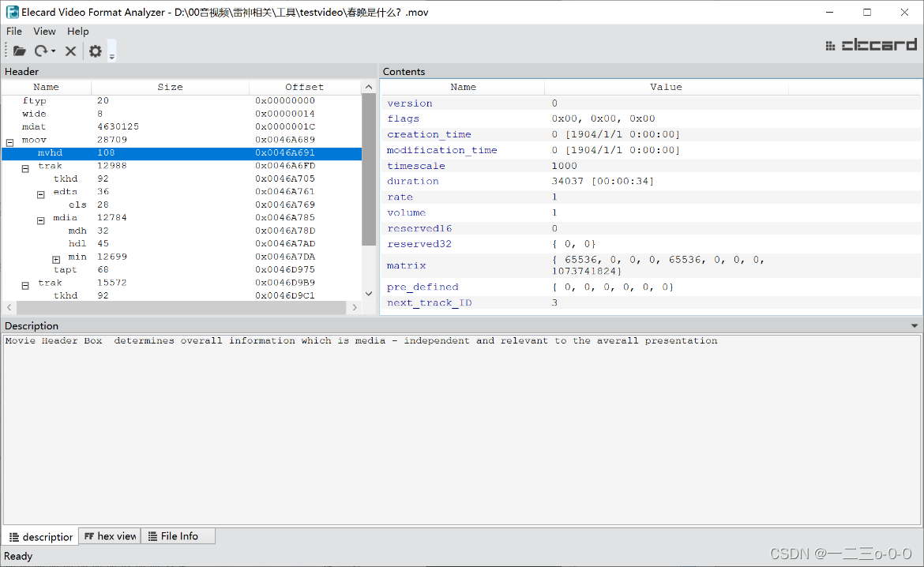The image size is (924, 567).
Task: Click the Offset column header
Action: pyautogui.click(x=304, y=87)
